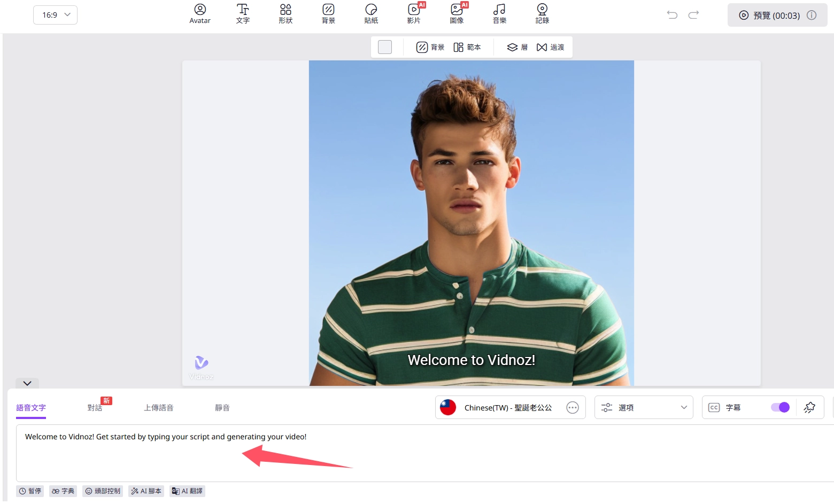
Task: Open the 16:9 aspect ratio dropdown
Action: coord(55,15)
